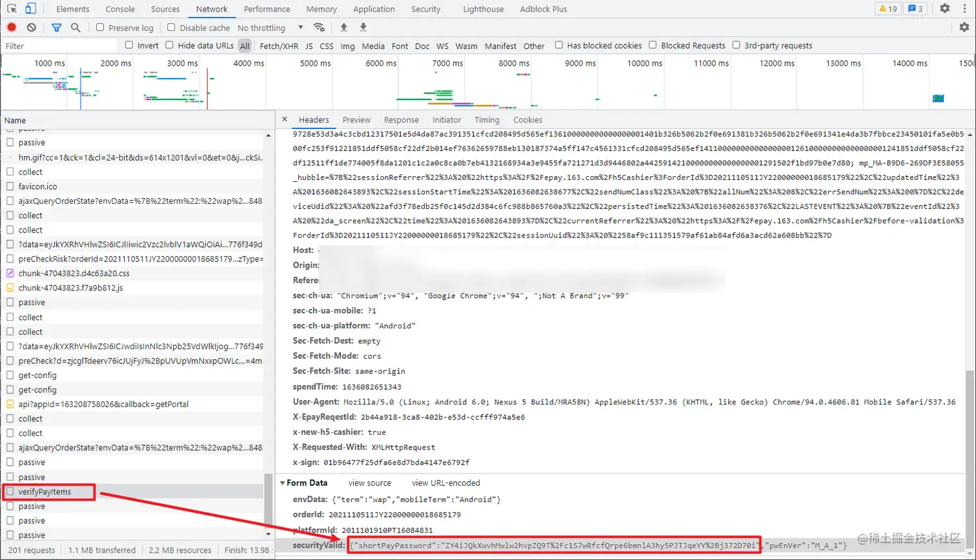Screen dimensions: 976x560
Task: Switch to the Console tab
Action: click(x=120, y=9)
